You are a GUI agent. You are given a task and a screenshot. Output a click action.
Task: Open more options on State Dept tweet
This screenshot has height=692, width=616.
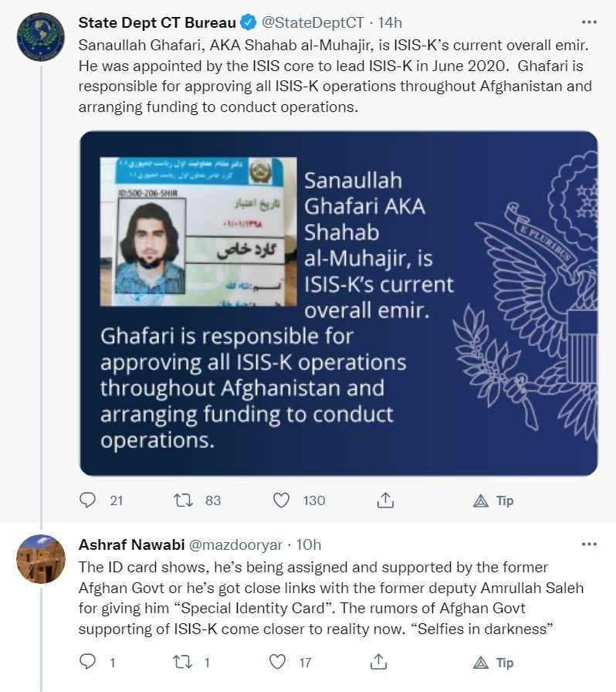[x=589, y=22]
